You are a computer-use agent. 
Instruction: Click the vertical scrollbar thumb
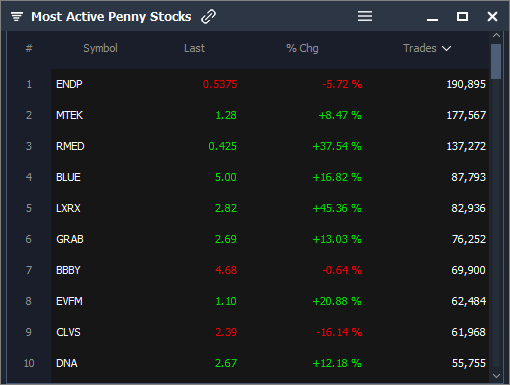point(496,61)
